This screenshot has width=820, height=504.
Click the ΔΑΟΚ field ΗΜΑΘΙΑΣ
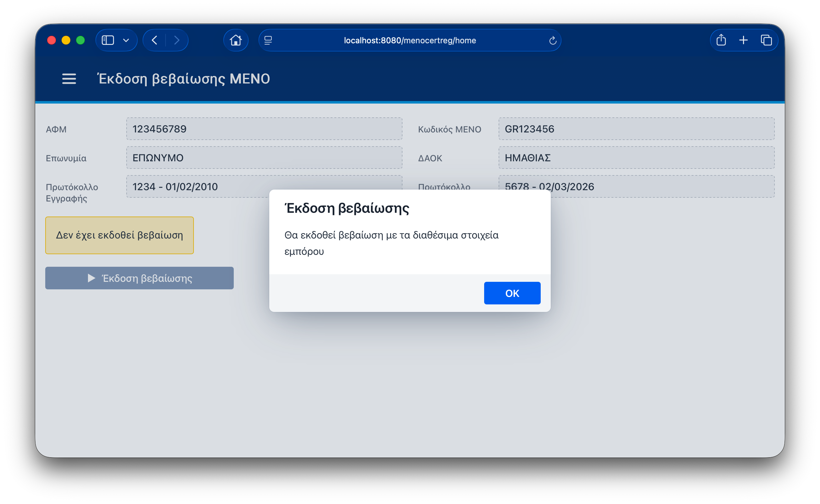click(636, 158)
